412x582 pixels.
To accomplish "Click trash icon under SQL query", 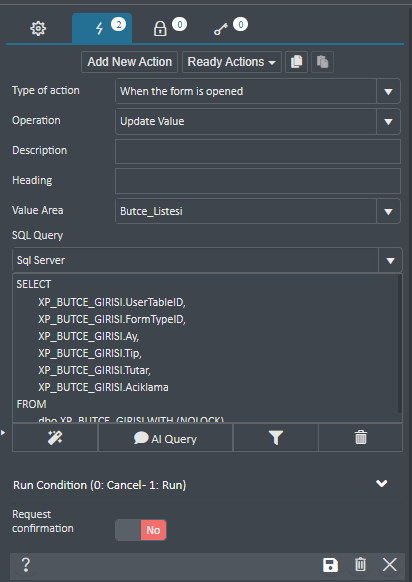I will [x=360, y=438].
